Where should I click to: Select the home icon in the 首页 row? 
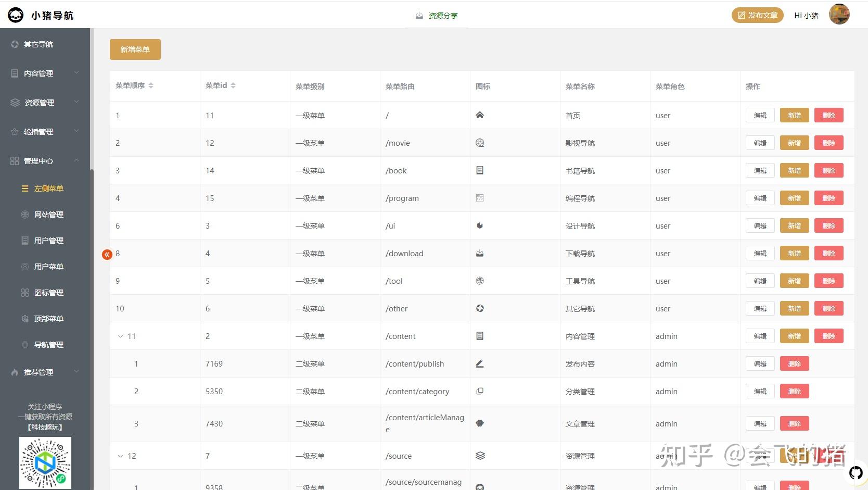pyautogui.click(x=480, y=115)
